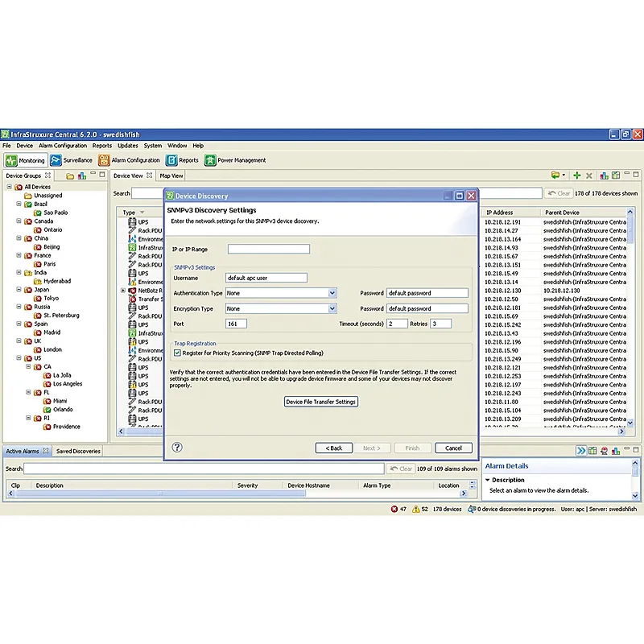Image resolution: width=644 pixels, height=644 pixels.
Task: Click red critical alarms icon in status bar
Action: [394, 510]
